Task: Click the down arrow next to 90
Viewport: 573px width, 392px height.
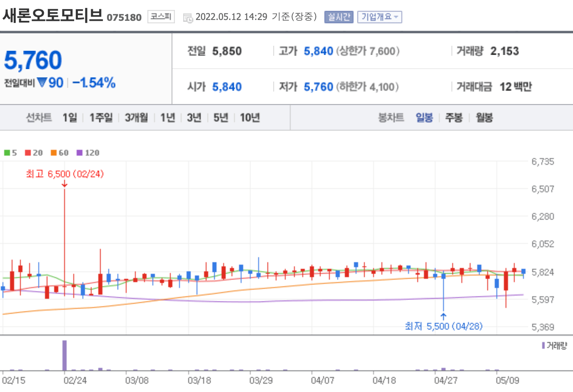Action: (42, 82)
